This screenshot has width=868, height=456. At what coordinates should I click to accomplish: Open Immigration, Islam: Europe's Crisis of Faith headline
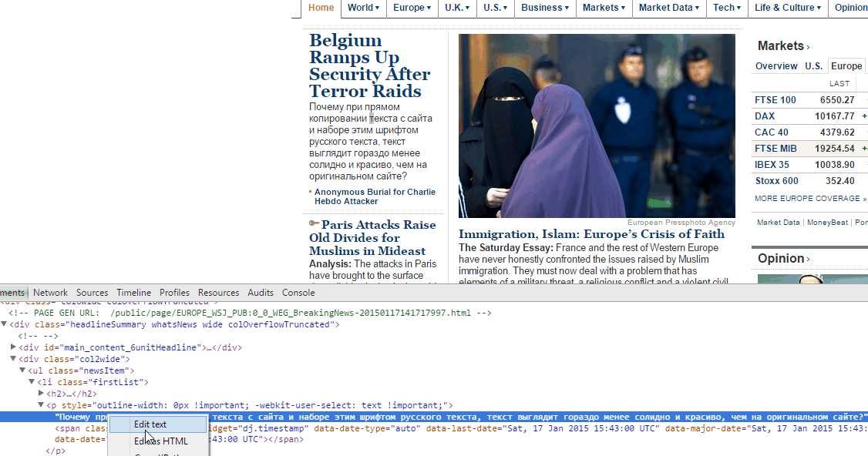pos(591,234)
